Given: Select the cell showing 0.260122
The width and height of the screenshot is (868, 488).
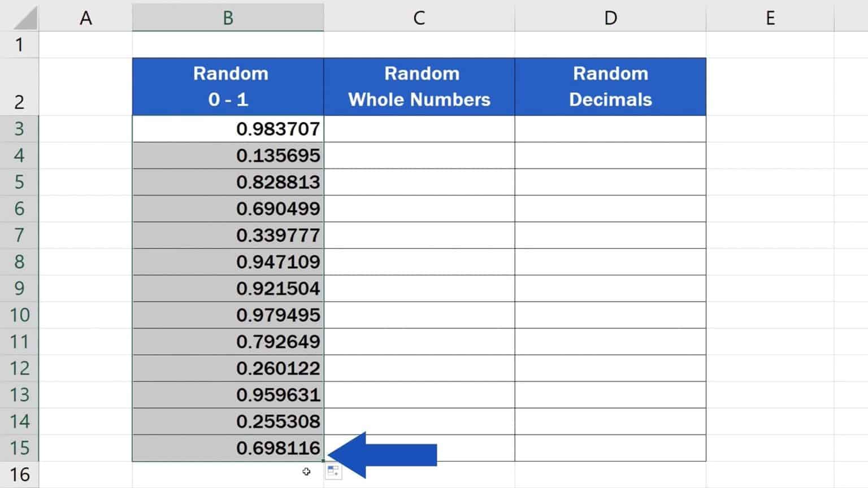Looking at the screenshot, I should [x=228, y=368].
